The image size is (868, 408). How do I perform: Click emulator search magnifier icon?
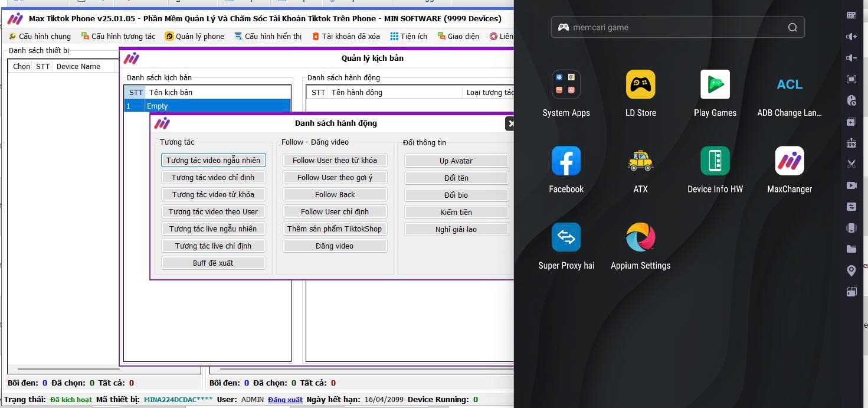click(x=792, y=27)
